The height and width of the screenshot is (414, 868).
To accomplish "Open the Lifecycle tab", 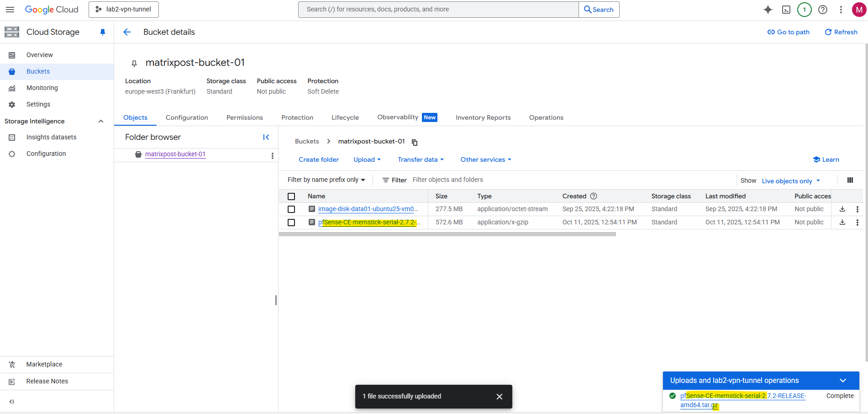I will 345,117.
